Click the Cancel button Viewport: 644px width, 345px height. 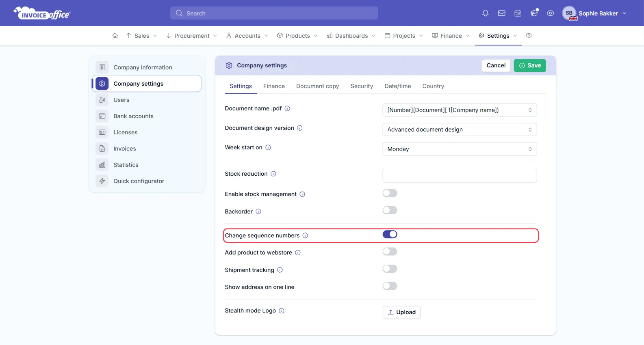point(496,65)
